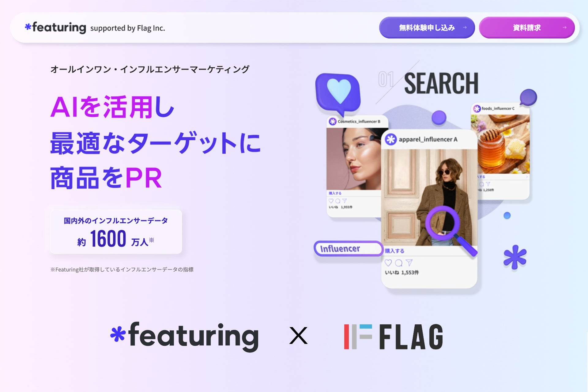This screenshot has height=392, width=588.
Task: Click the 資料請求 button
Action: [x=527, y=28]
